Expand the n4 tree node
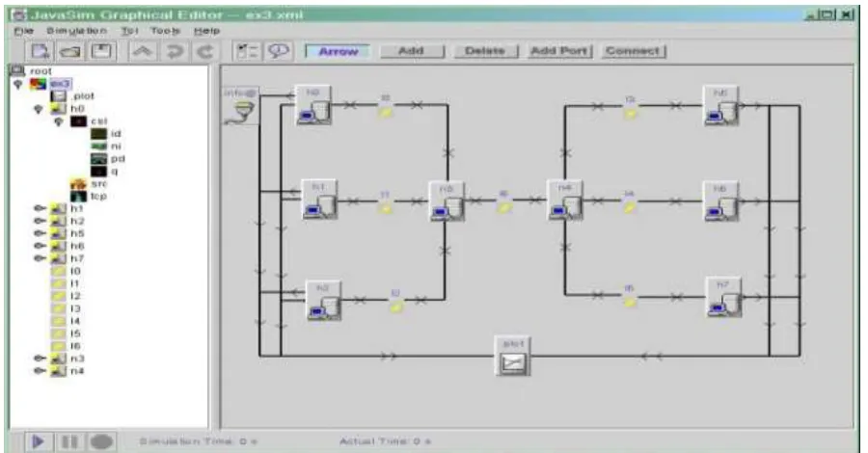 click(40, 371)
